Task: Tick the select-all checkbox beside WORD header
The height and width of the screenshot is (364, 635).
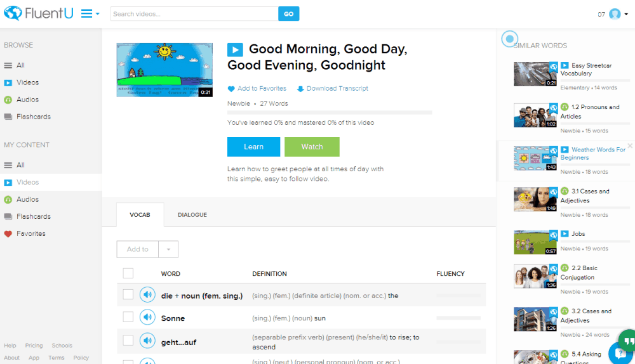Action: 128,273
